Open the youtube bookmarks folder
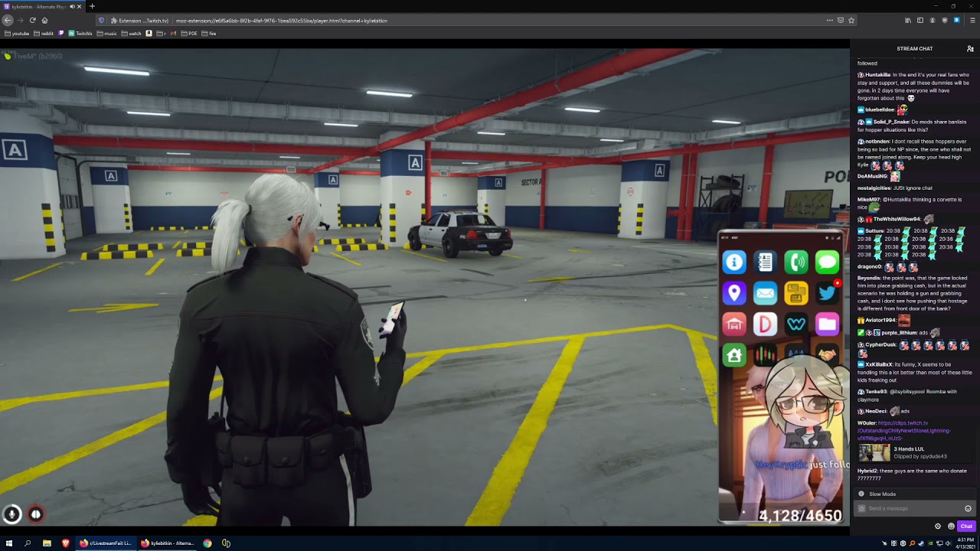The height and width of the screenshot is (551, 980). coord(17,34)
